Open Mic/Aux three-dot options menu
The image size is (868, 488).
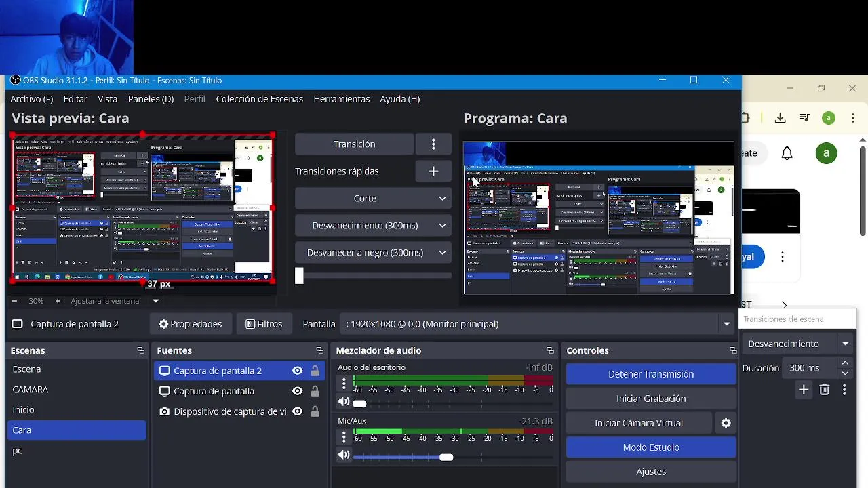coord(344,438)
